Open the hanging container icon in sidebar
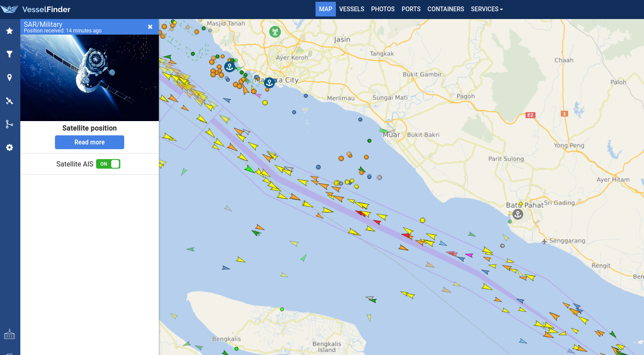Screen dimensions: 644x355 (x=10, y=334)
